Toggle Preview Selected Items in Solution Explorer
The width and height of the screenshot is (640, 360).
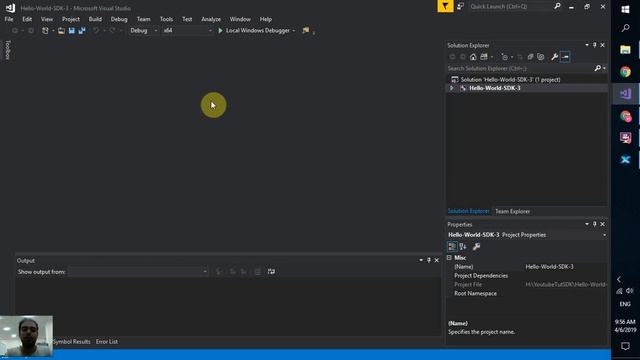[565, 57]
